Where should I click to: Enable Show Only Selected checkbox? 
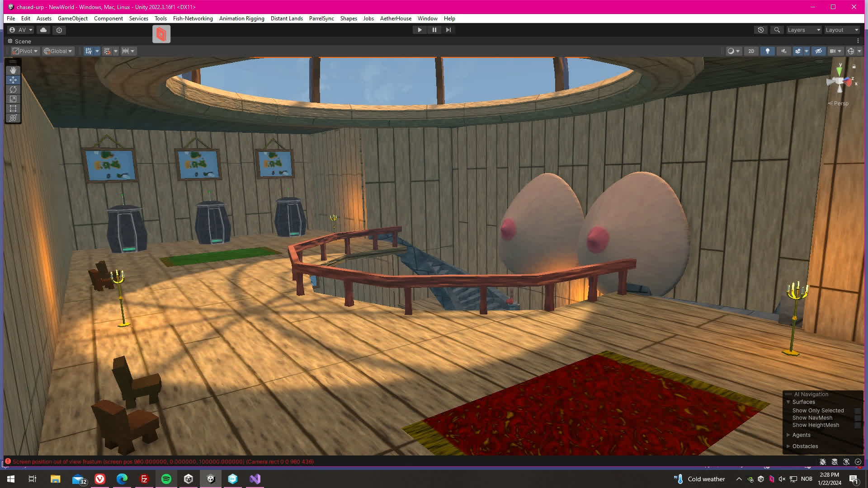(857, 411)
